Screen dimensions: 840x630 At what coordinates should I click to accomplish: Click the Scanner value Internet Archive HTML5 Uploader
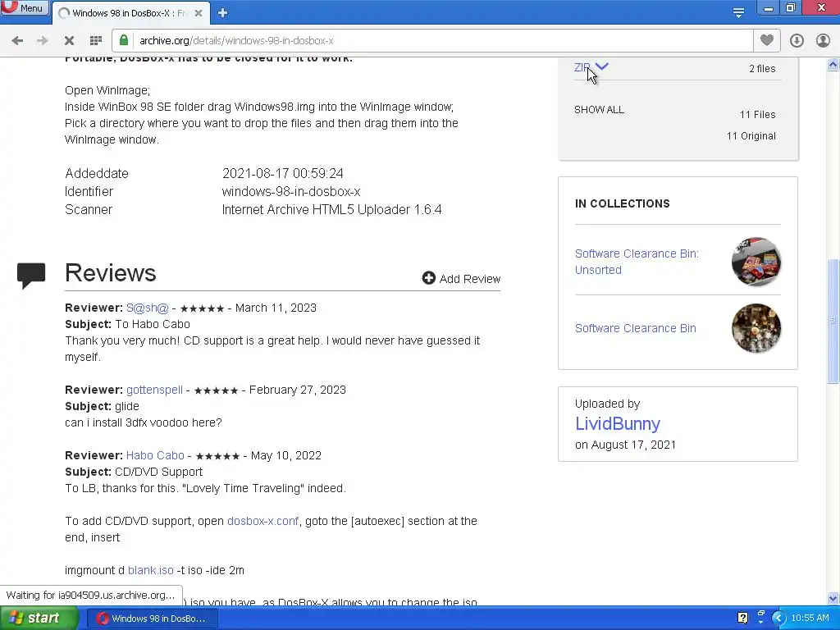(x=331, y=209)
